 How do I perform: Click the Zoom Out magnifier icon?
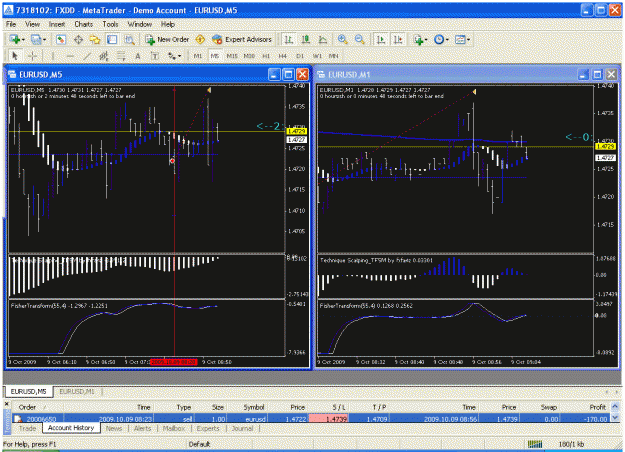359,39
